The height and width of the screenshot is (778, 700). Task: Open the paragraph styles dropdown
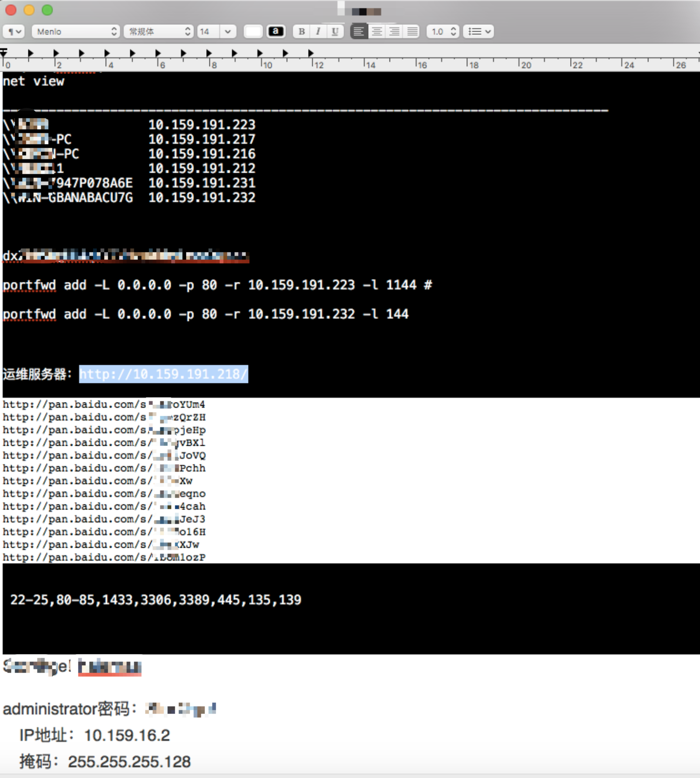tap(13, 32)
